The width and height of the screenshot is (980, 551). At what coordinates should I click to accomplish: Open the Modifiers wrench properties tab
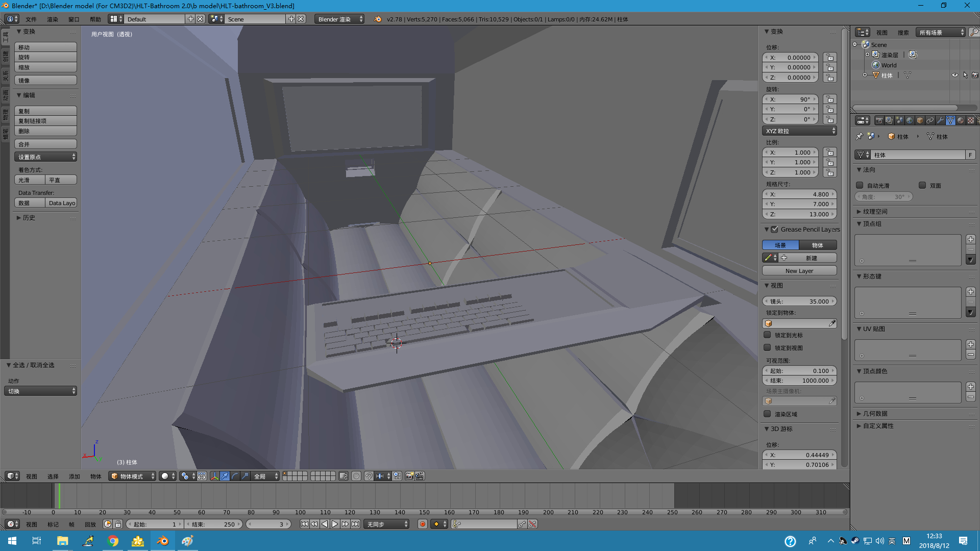coord(940,120)
